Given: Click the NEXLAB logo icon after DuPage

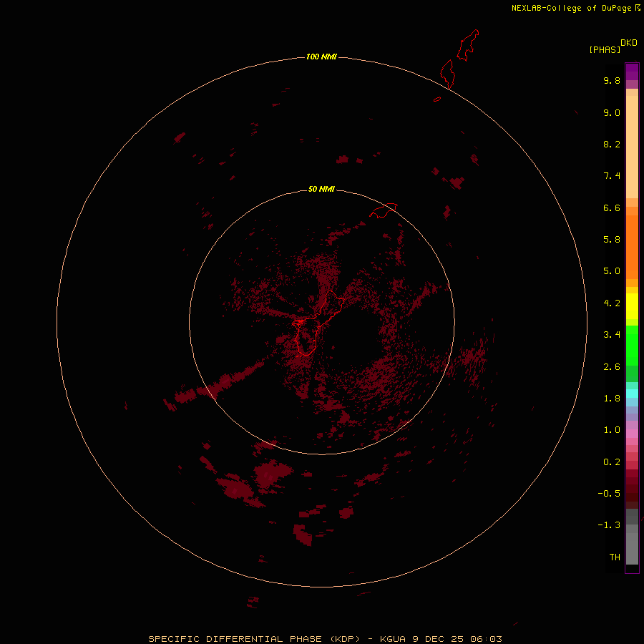Looking at the screenshot, I should [x=638, y=8].
